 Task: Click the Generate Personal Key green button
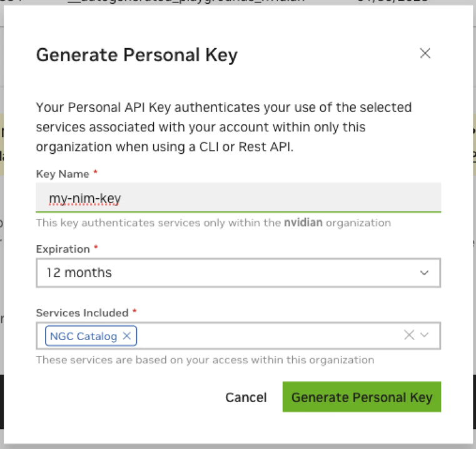[362, 397]
